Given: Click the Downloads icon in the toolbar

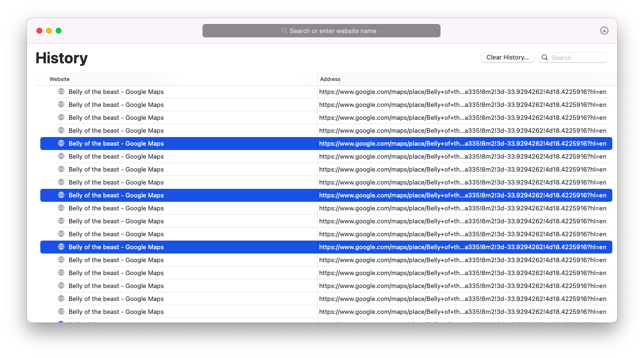Looking at the screenshot, I should (x=604, y=30).
